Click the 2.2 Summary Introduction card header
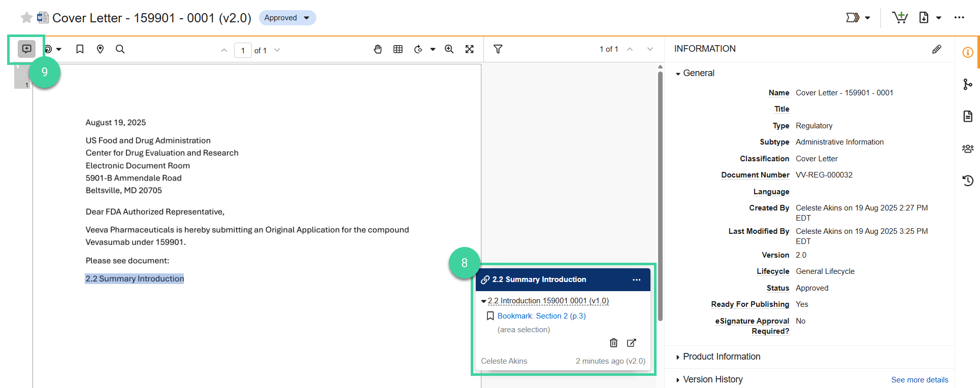This screenshot has width=980, height=388. (563, 279)
